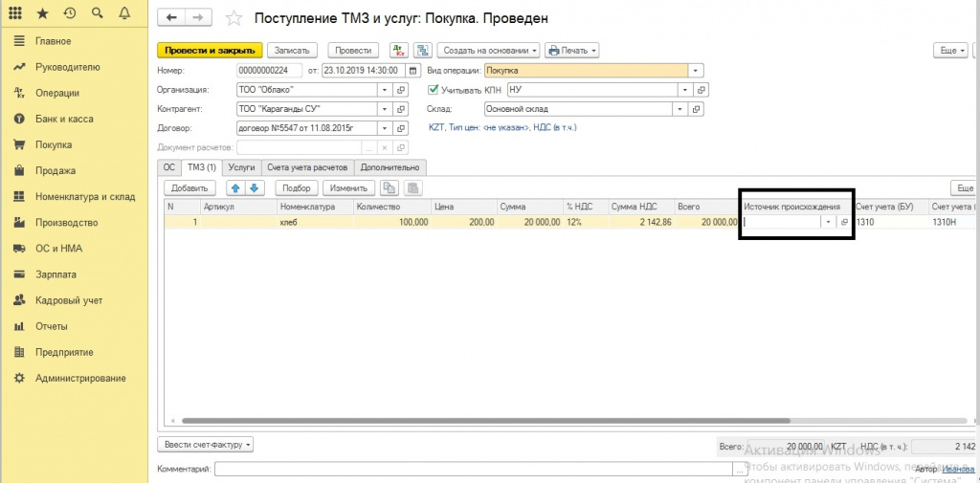Paste rows icon in table toolbar
This screenshot has height=483, width=980.
point(413,187)
